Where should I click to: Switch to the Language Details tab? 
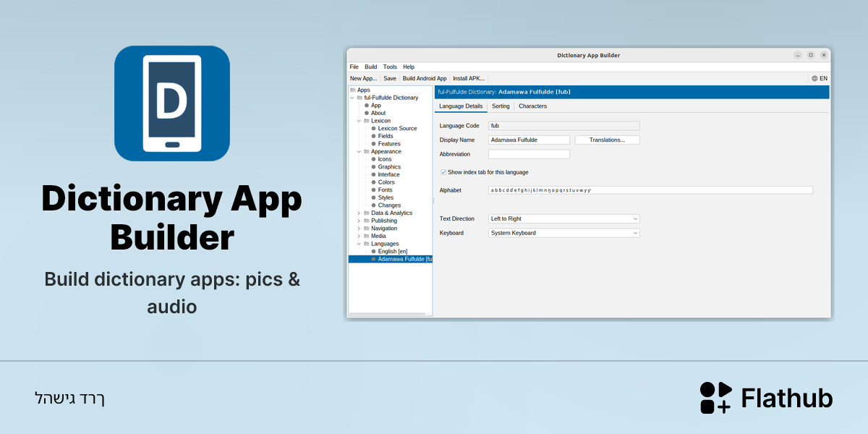coord(461,106)
